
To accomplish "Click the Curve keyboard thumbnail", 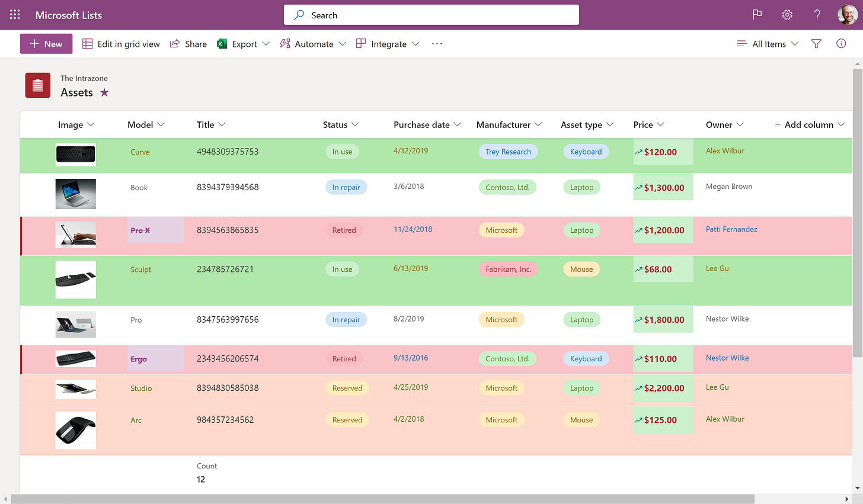I will tap(76, 155).
